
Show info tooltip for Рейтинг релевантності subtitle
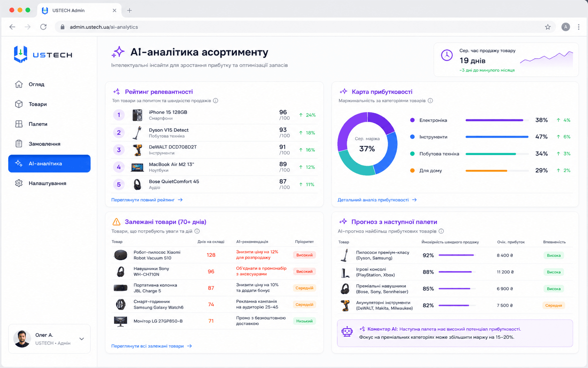pyautogui.click(x=215, y=101)
